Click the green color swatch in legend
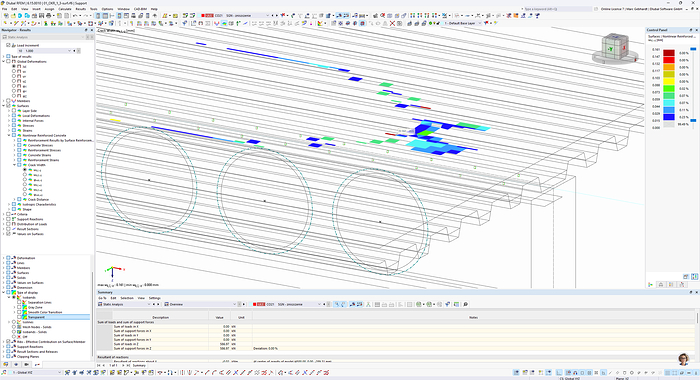This screenshot has height=380, width=700. pyautogui.click(x=669, y=88)
